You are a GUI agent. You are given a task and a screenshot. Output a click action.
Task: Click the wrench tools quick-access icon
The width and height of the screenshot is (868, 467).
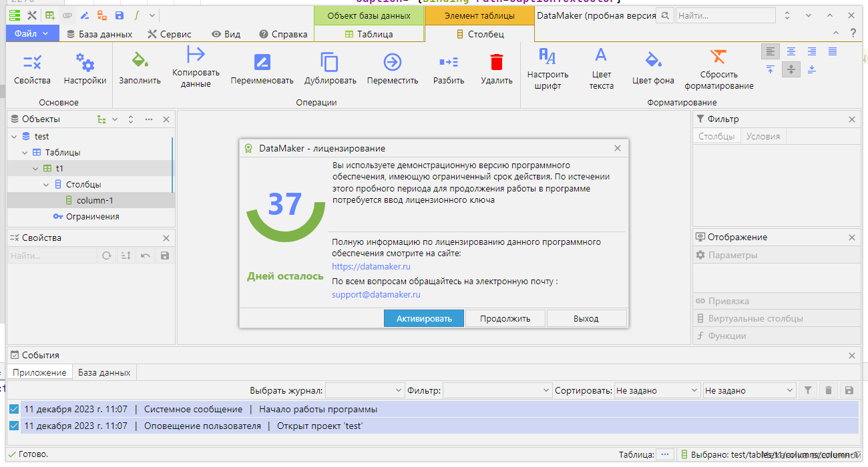[x=31, y=15]
